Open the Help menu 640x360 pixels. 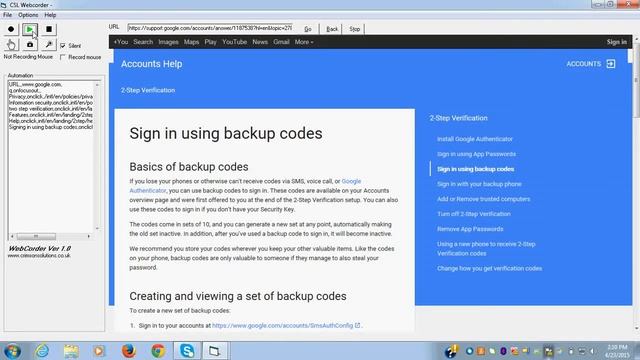click(x=50, y=15)
